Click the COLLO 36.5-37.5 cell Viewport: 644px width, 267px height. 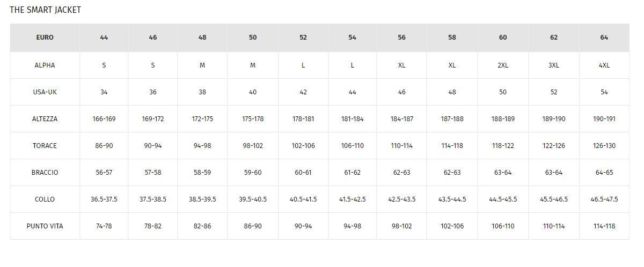tap(104, 199)
